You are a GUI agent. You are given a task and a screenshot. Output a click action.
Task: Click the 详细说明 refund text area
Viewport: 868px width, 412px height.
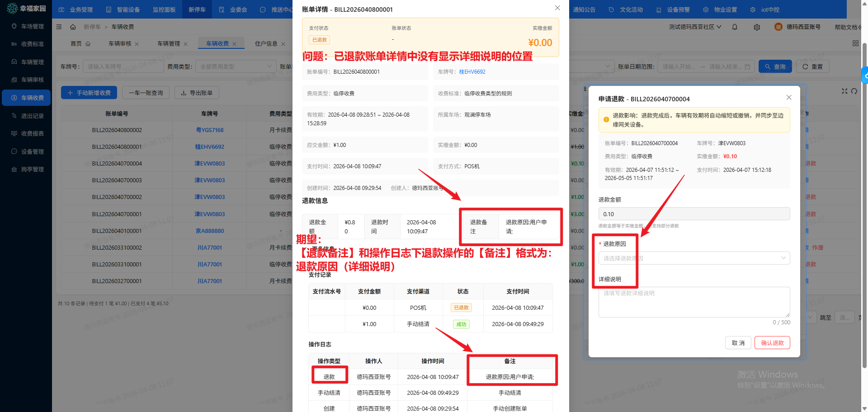click(x=694, y=302)
